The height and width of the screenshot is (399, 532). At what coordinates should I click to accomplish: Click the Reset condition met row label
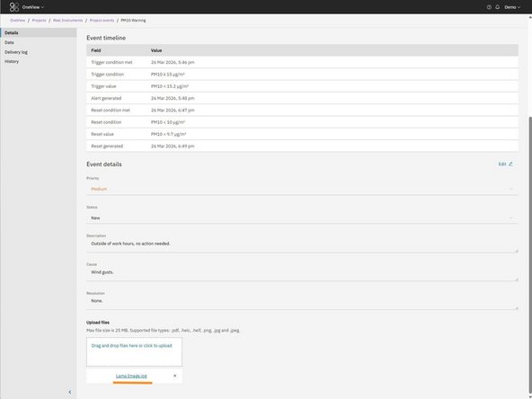point(111,111)
